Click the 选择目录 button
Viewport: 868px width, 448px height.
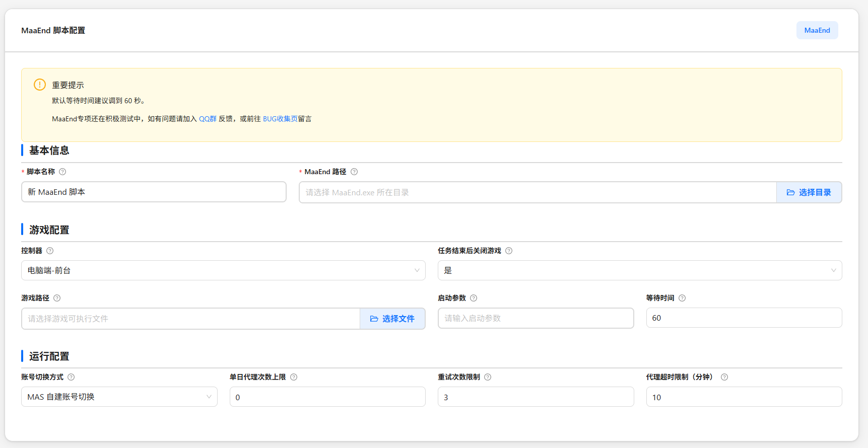click(x=809, y=192)
